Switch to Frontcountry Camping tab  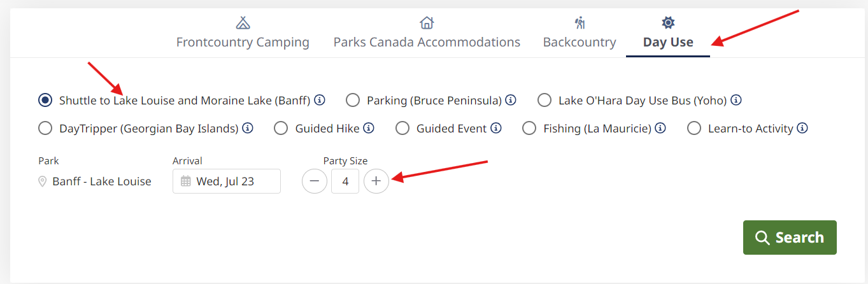[x=243, y=34]
